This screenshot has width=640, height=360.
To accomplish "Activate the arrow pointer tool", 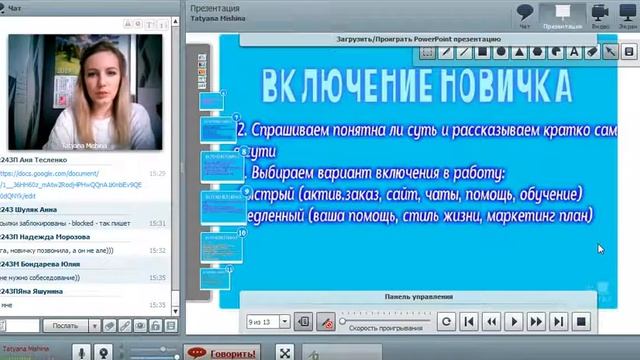I will [x=611, y=52].
